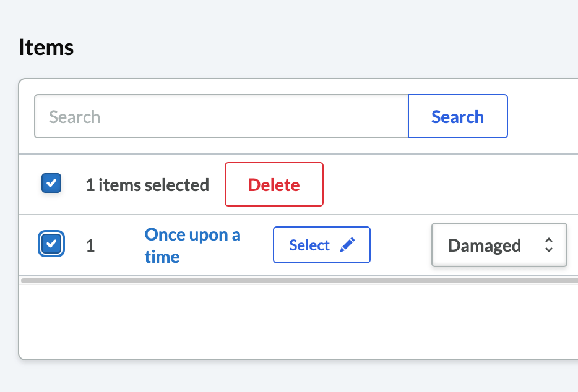This screenshot has width=578, height=392.
Task: Click the row showing item number 1
Action: click(x=90, y=245)
